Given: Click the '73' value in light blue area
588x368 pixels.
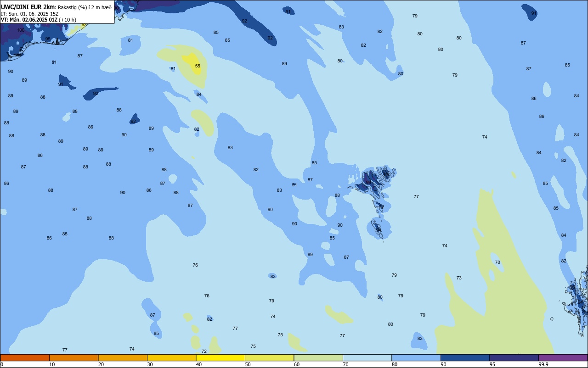Looking at the screenshot, I should point(459,278).
